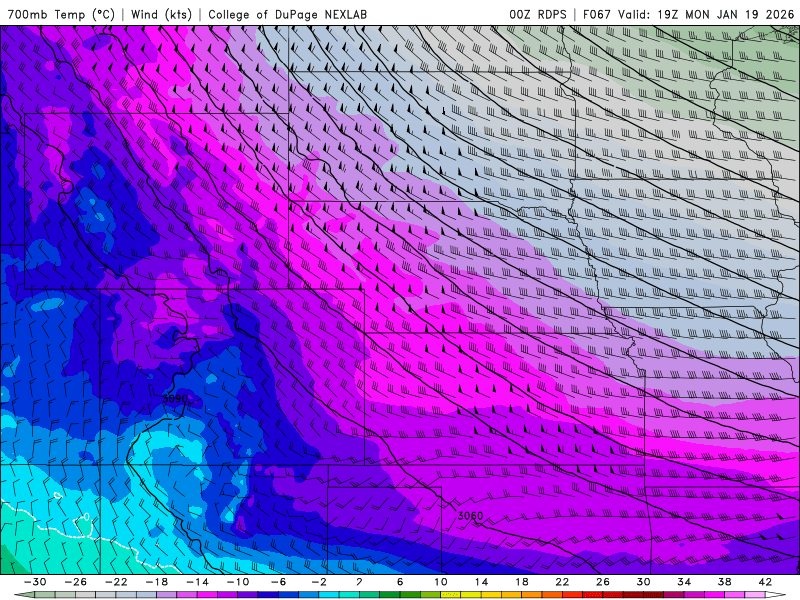Click the '18' color scale label

tap(521, 582)
